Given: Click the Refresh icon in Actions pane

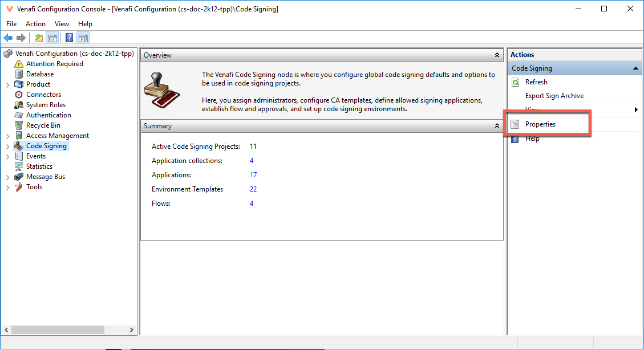Looking at the screenshot, I should pyautogui.click(x=516, y=83).
